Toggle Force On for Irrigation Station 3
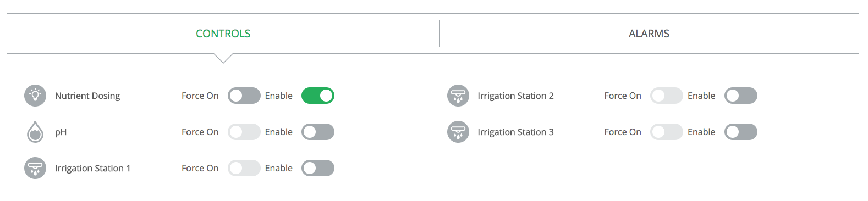Viewport: 868px width, 201px height. (667, 132)
